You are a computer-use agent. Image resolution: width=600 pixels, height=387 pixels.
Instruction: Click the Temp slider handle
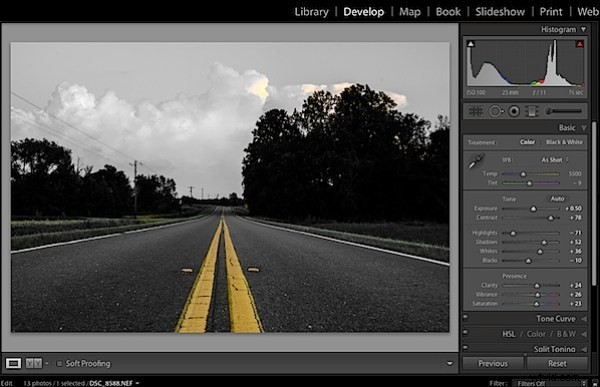(523, 174)
